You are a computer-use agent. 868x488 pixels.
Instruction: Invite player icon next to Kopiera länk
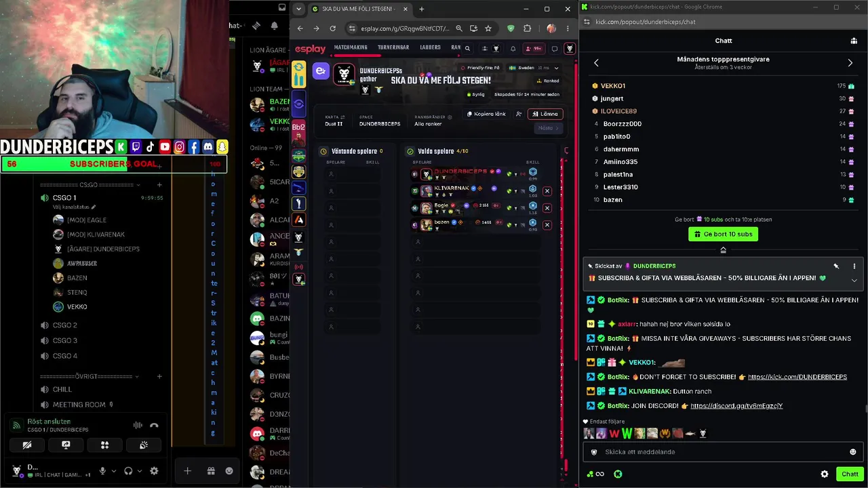click(519, 114)
